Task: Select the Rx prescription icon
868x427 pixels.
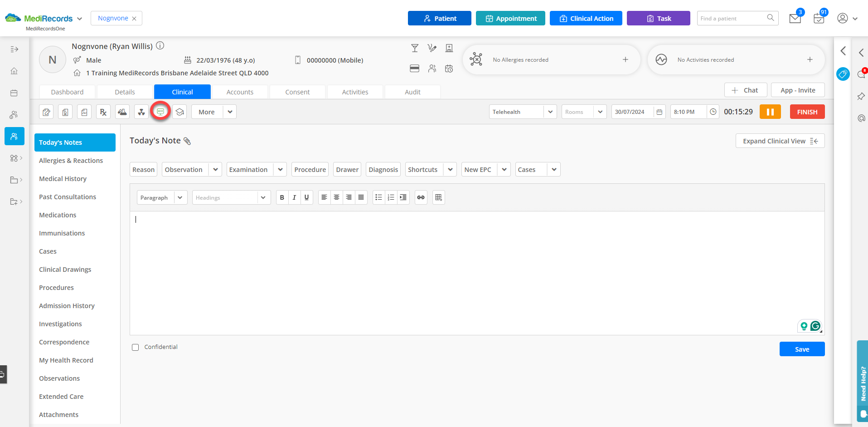Action: pos(103,112)
